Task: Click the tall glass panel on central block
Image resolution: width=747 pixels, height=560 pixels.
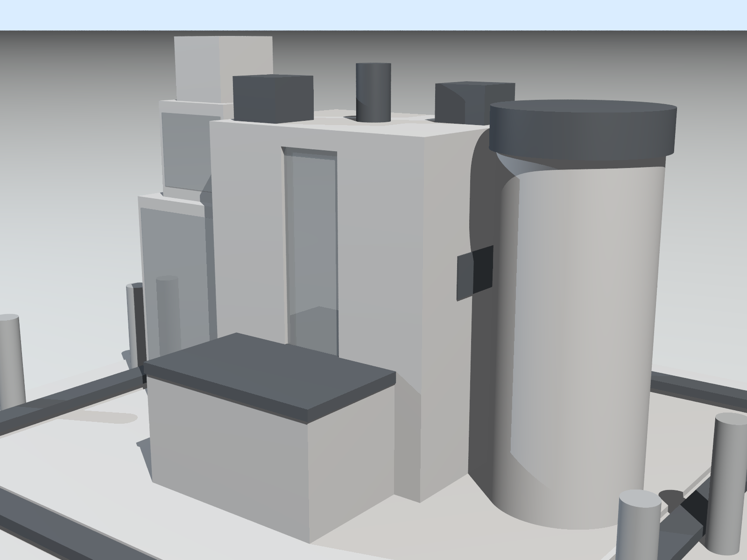Action: [311, 233]
